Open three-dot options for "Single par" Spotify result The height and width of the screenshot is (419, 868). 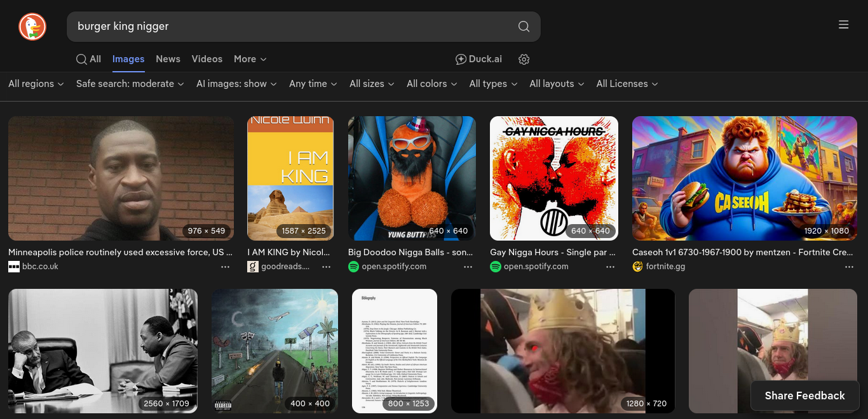click(x=610, y=267)
